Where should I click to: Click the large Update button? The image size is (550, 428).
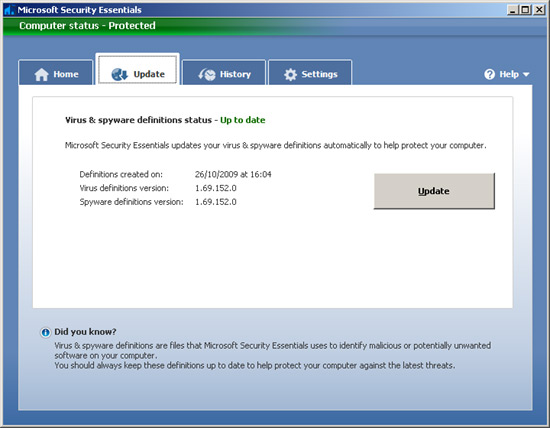(434, 191)
